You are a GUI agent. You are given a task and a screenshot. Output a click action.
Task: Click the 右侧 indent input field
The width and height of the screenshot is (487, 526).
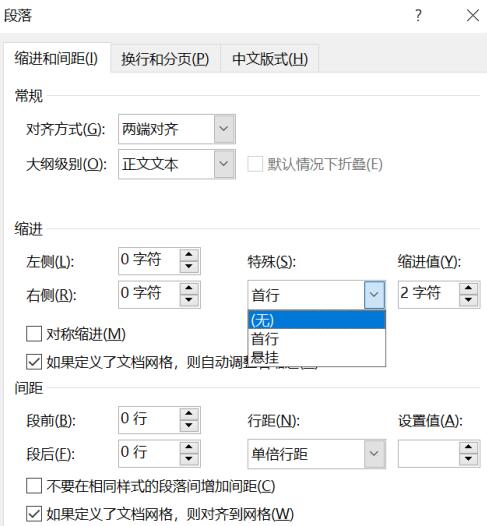coord(149,294)
